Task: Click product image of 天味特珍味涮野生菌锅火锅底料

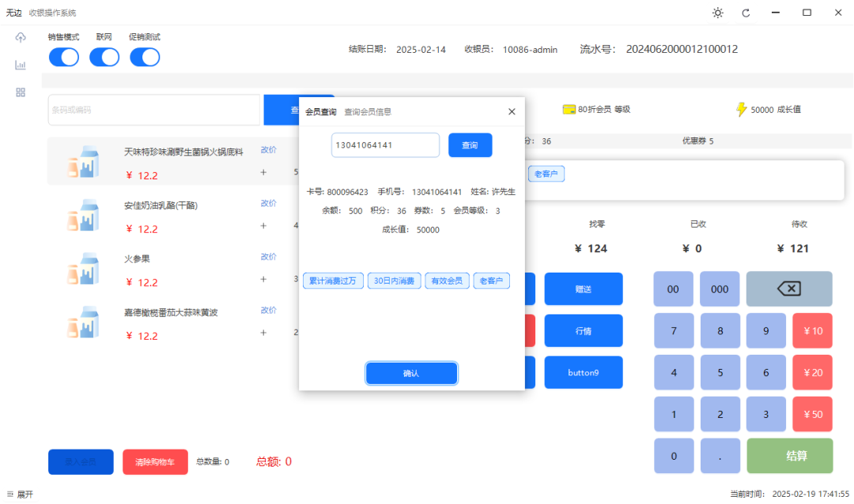Action: point(83,161)
